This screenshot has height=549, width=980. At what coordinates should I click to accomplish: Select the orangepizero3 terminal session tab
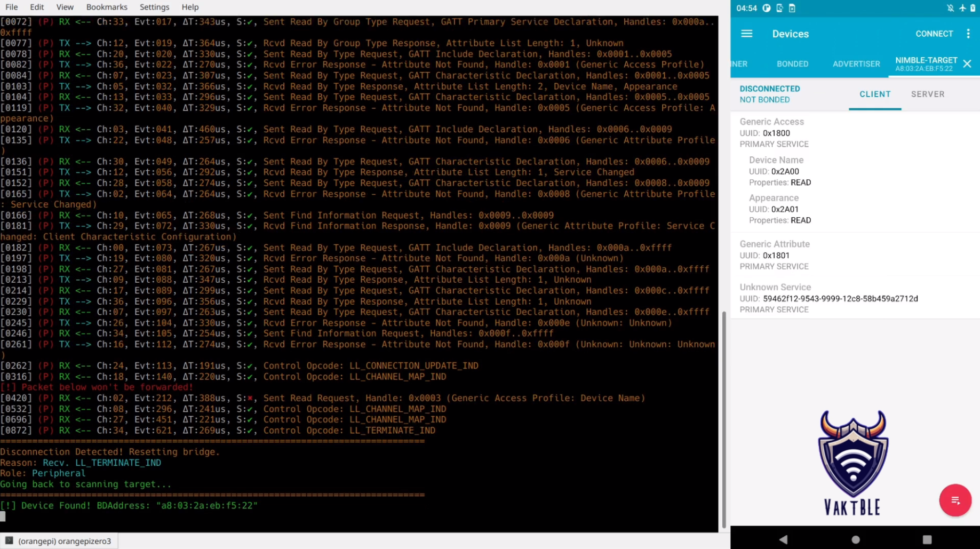pyautogui.click(x=59, y=540)
